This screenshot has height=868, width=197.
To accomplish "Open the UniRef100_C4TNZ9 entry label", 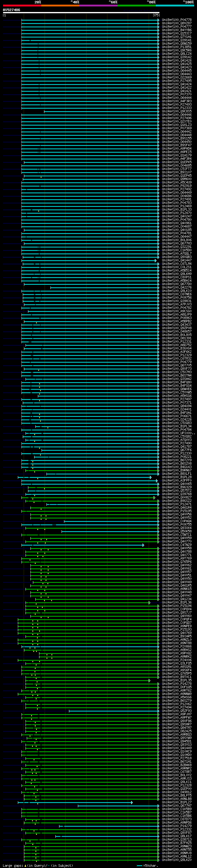I will [x=177, y=544].
